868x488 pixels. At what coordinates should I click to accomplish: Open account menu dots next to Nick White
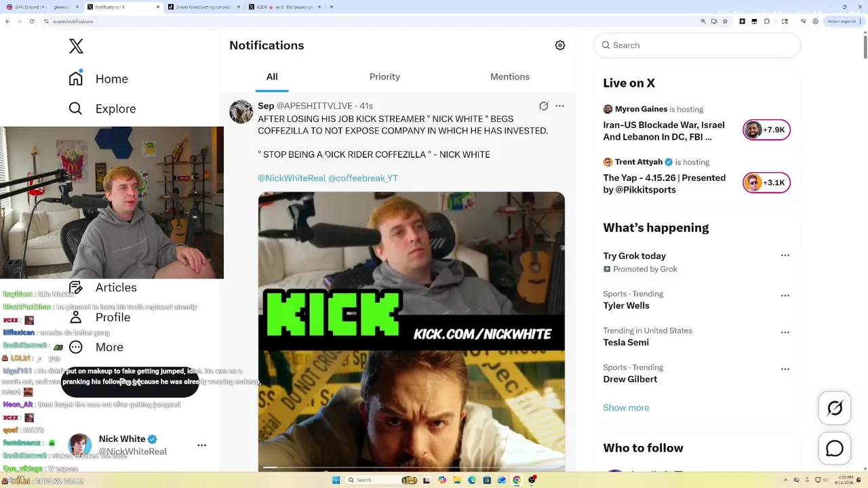point(201,445)
